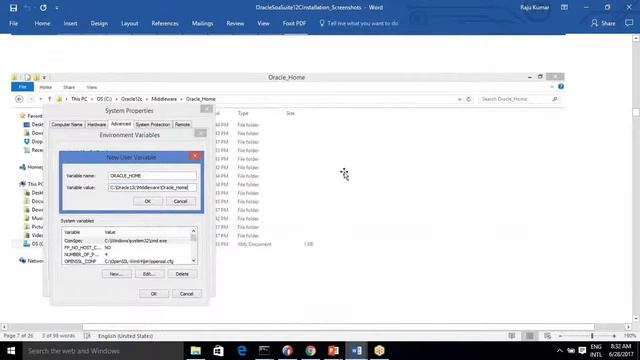Switch to Read Mode view
This screenshot has width=640, height=360.
coord(511,336)
